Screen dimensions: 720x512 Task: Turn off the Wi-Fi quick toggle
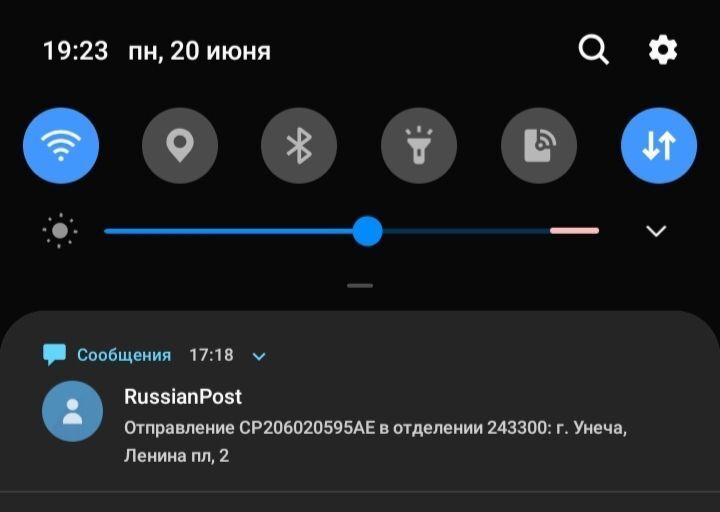point(61,146)
